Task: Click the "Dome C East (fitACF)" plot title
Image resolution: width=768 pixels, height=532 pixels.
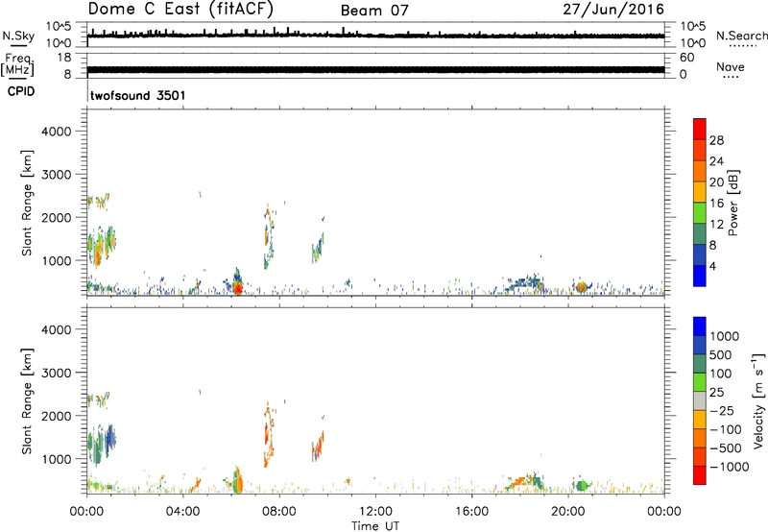Action: 180,10
